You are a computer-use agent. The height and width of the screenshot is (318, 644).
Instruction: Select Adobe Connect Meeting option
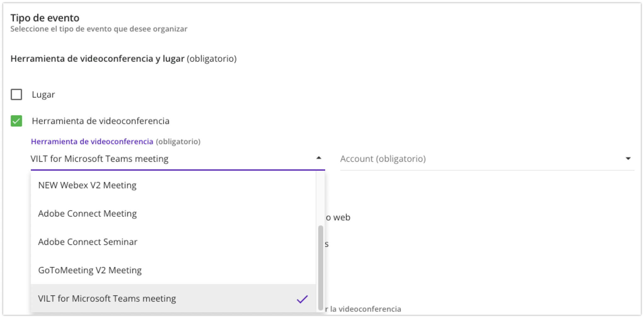point(88,213)
